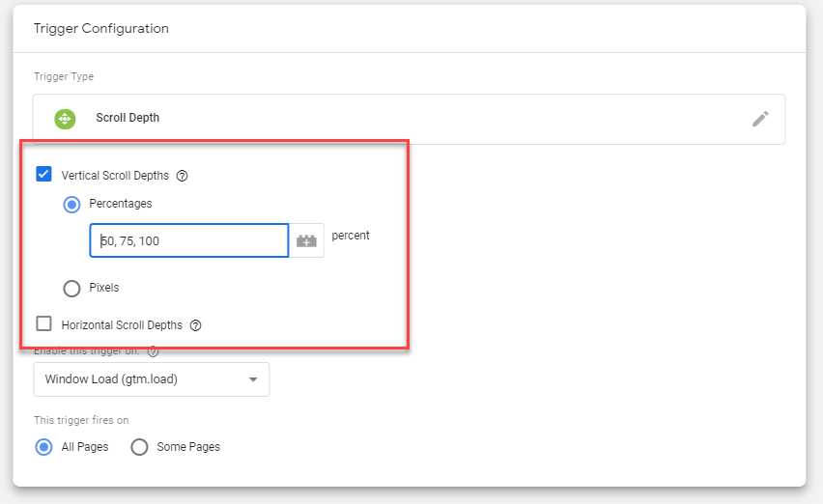Click the percent unit label
This screenshot has height=504, width=823.
[350, 235]
